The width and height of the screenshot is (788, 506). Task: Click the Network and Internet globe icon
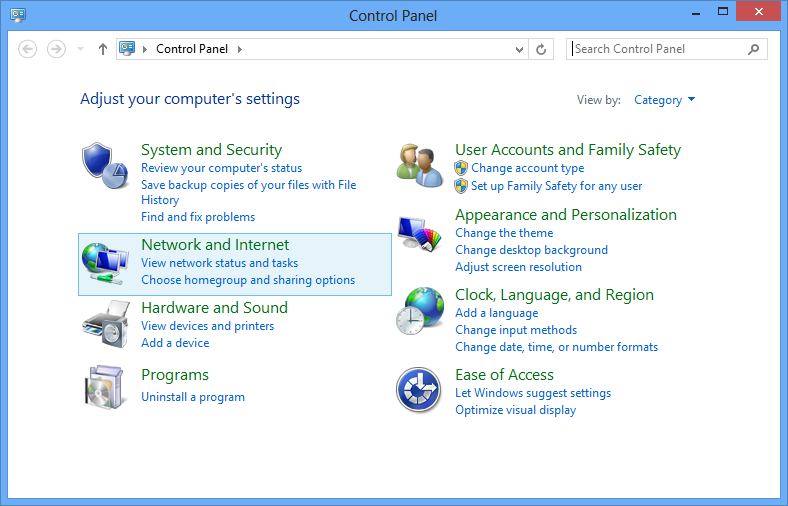[x=105, y=263]
